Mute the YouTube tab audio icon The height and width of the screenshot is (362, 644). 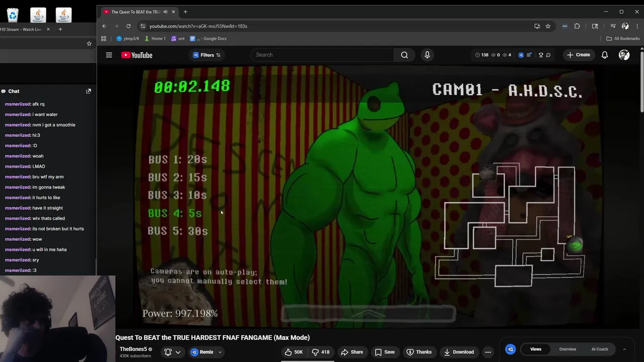click(165, 12)
